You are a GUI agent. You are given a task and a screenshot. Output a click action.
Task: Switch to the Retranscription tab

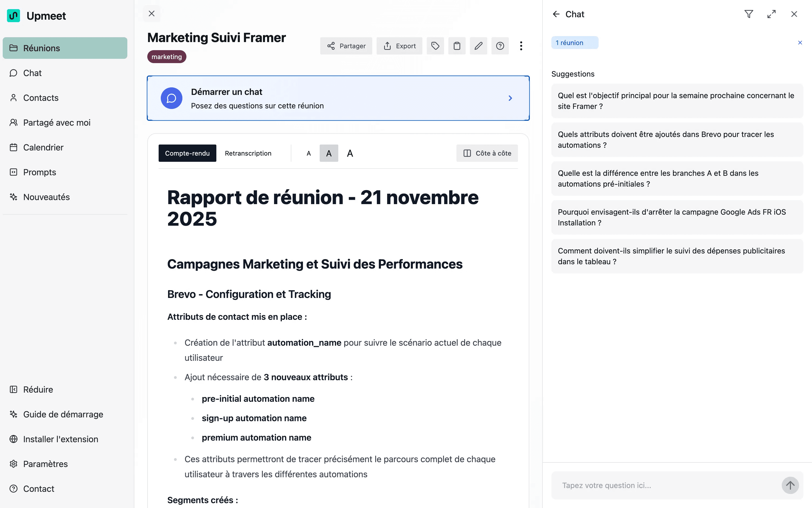tap(248, 153)
